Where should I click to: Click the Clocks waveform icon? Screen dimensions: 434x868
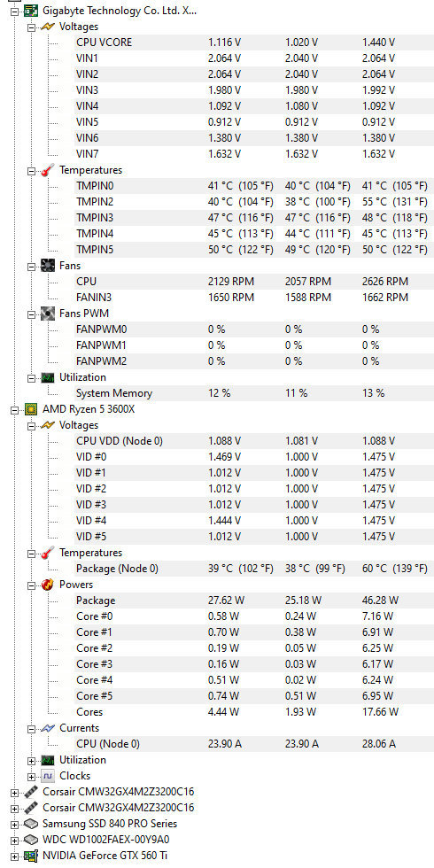click(48, 776)
